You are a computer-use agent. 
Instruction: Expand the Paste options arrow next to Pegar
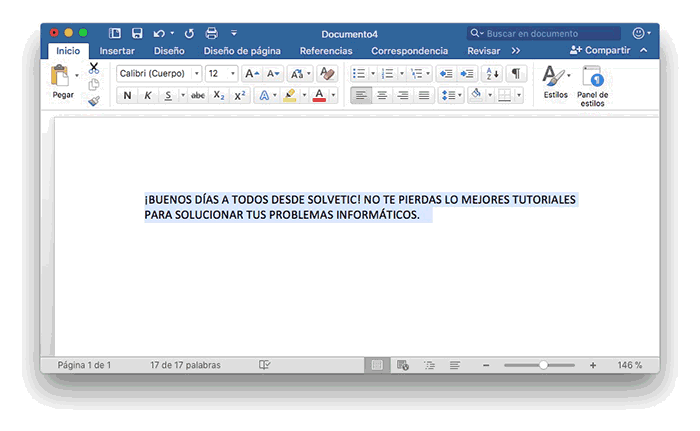(x=77, y=75)
